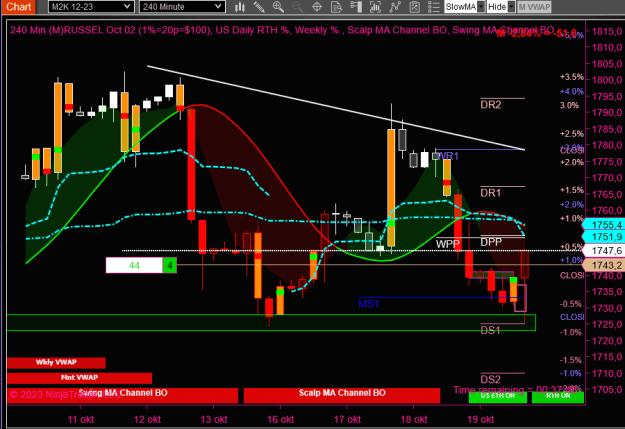Open the indicators icon
Image resolution: width=625 pixels, height=429 pixels.
pos(375,7)
